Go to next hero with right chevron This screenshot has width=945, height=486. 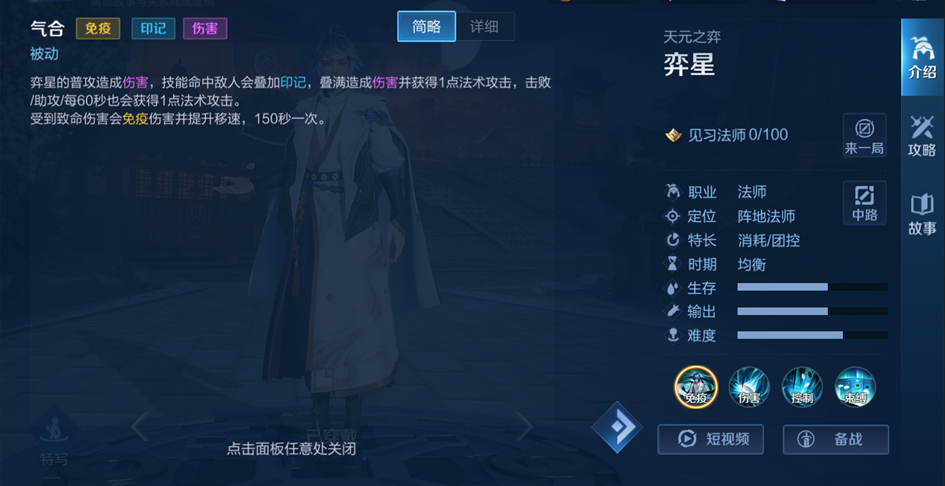[524, 427]
